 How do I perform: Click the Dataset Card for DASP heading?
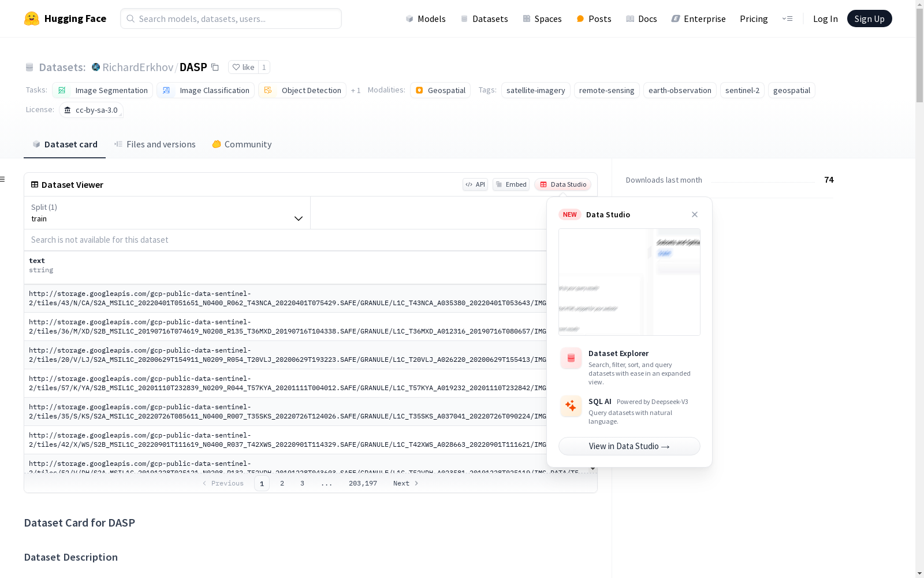coord(80,523)
